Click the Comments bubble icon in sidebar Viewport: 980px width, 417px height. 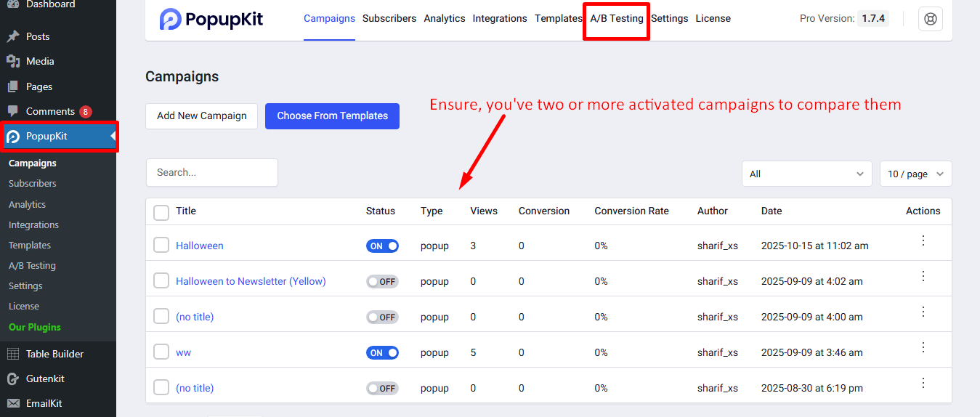click(x=13, y=111)
